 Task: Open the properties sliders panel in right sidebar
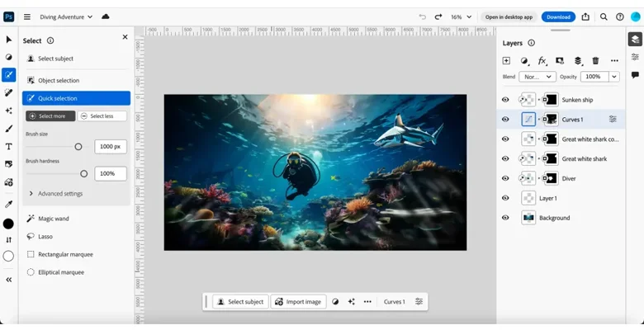635,57
